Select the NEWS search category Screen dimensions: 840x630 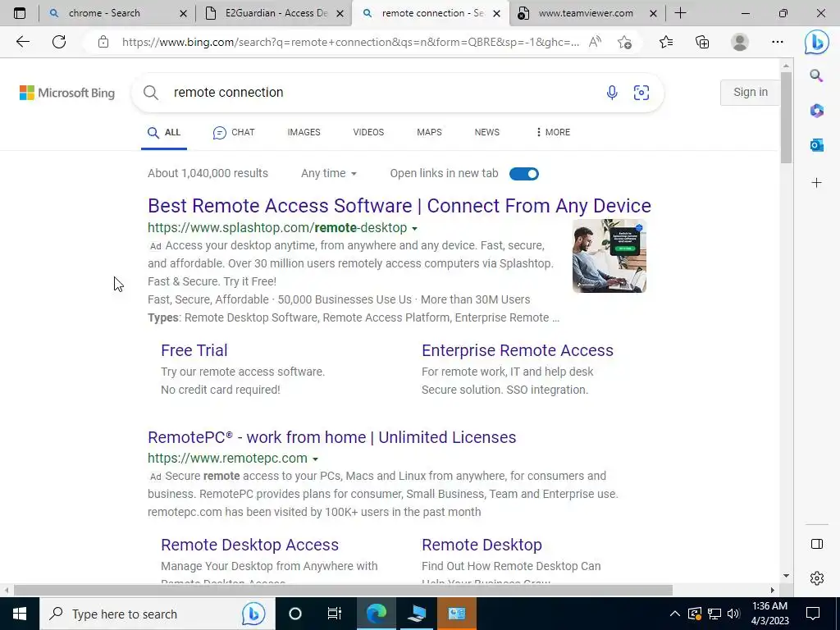pyautogui.click(x=487, y=132)
